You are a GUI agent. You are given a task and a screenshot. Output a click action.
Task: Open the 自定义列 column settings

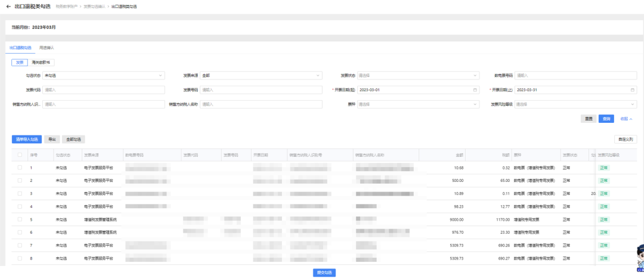point(626,139)
